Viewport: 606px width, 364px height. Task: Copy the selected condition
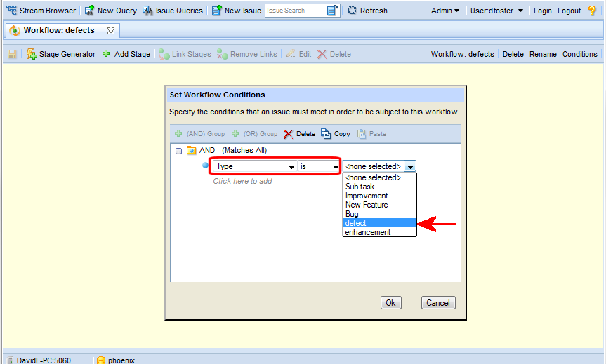(336, 133)
